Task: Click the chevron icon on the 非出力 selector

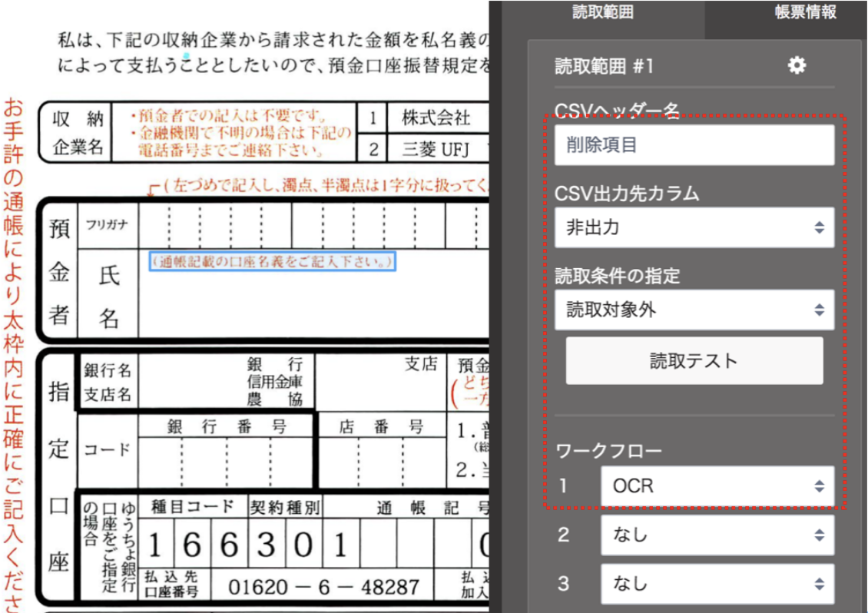Action: pos(820,228)
